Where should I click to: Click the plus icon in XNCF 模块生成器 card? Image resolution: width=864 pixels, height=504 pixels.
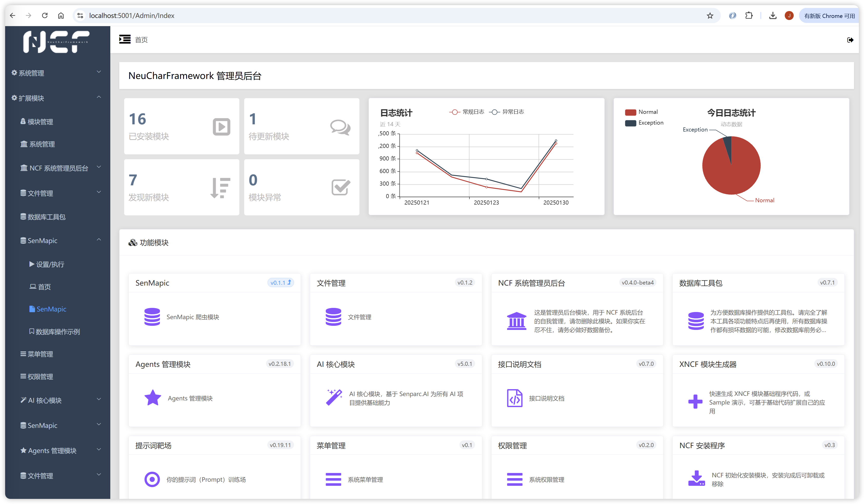tap(695, 401)
